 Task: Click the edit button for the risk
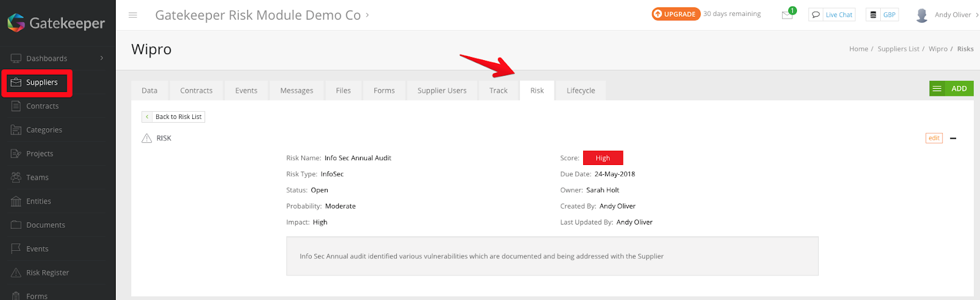(x=934, y=138)
